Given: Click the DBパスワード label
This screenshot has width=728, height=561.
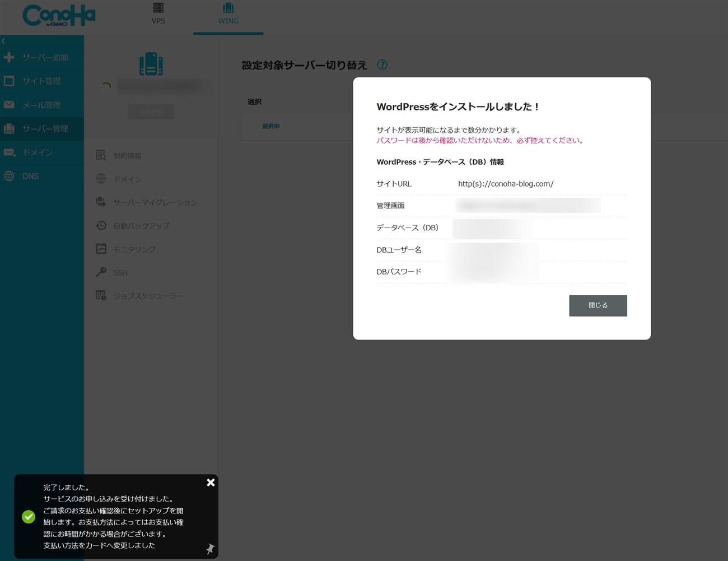Looking at the screenshot, I should [399, 272].
